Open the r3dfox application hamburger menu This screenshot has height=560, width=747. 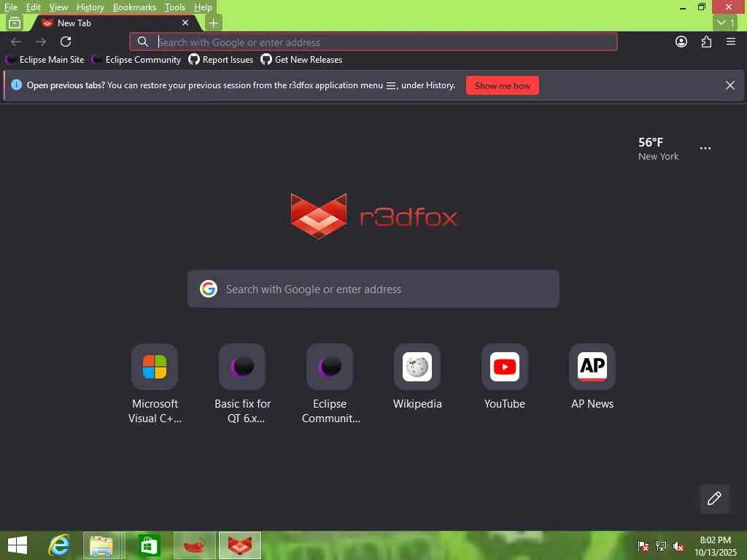731,42
